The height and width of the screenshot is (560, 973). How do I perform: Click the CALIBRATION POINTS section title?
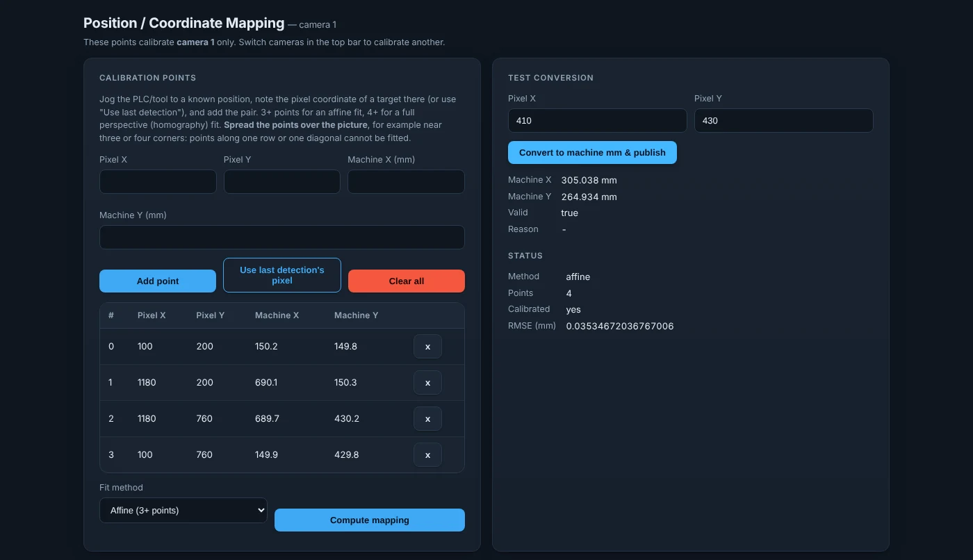pos(147,78)
